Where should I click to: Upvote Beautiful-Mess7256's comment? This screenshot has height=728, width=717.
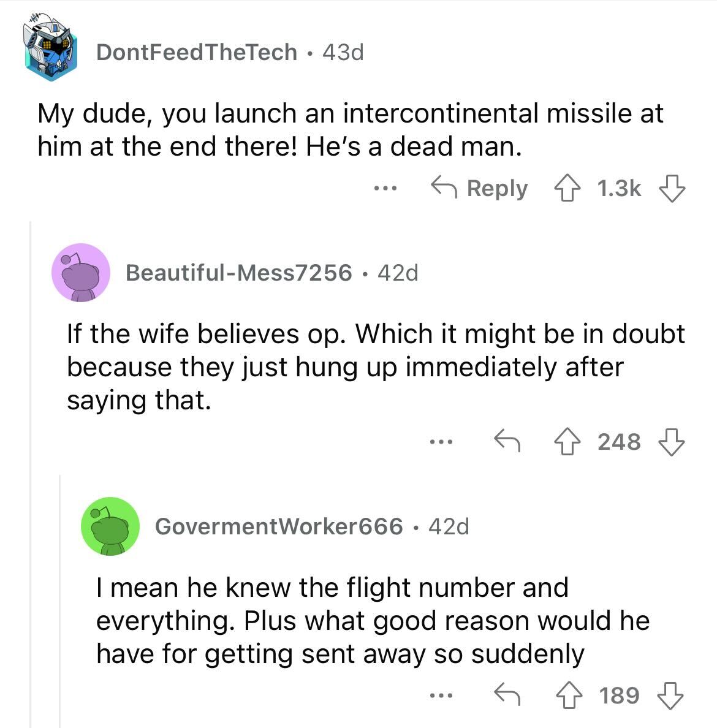567,442
